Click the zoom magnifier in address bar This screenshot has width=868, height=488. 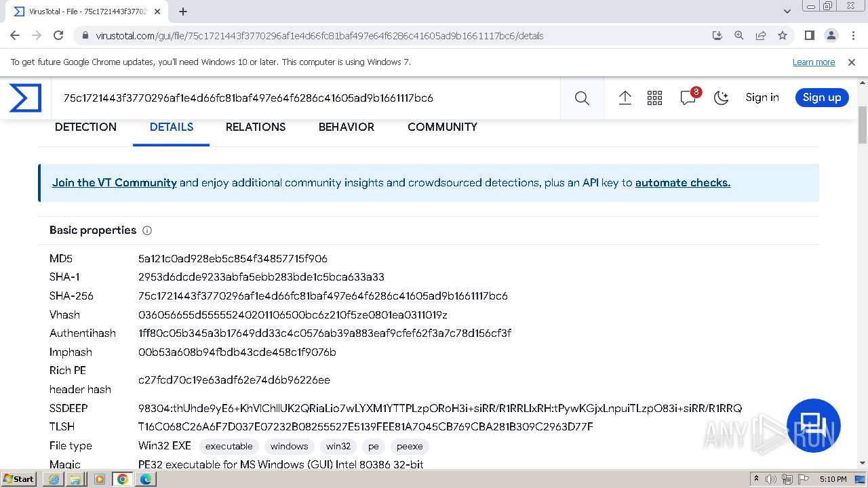coord(739,36)
